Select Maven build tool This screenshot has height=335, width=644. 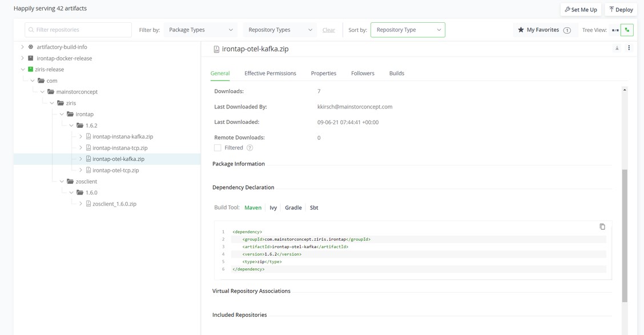(253, 208)
